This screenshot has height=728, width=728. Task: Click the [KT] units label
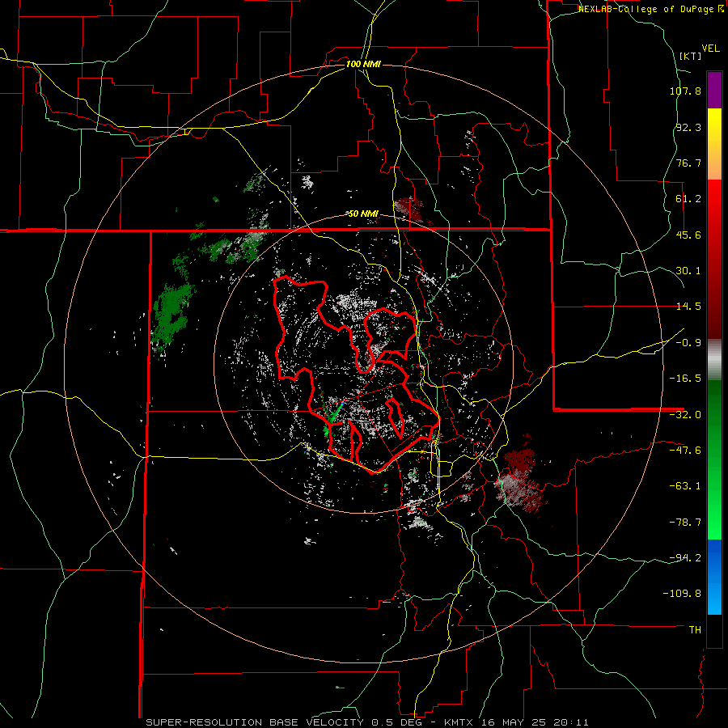coord(690,56)
